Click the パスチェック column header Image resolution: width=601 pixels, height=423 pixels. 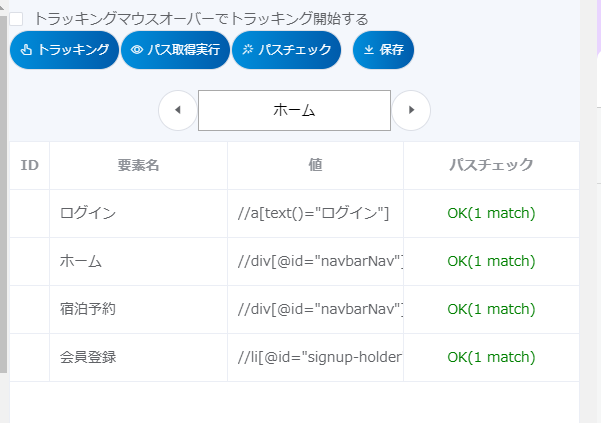pyautogui.click(x=491, y=165)
